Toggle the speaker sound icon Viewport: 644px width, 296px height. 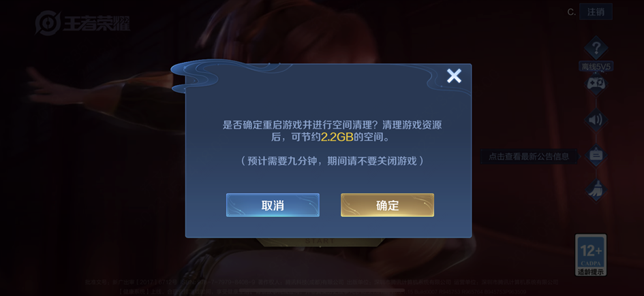click(596, 120)
